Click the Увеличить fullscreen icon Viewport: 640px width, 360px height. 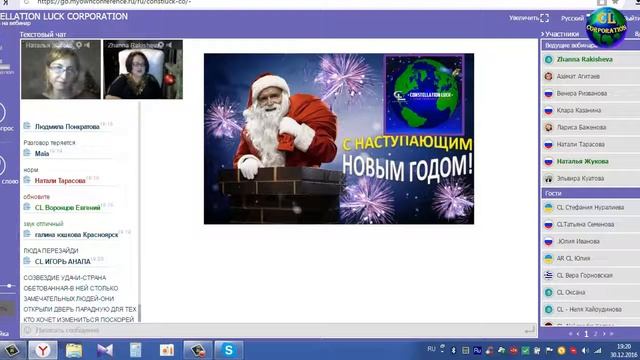(544, 18)
